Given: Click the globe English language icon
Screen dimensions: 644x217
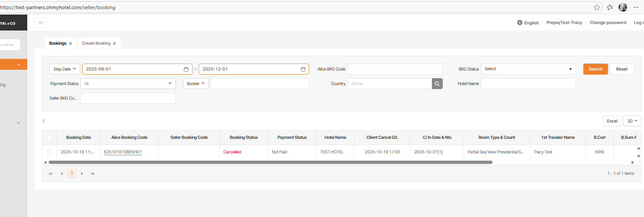Looking at the screenshot, I should (520, 23).
